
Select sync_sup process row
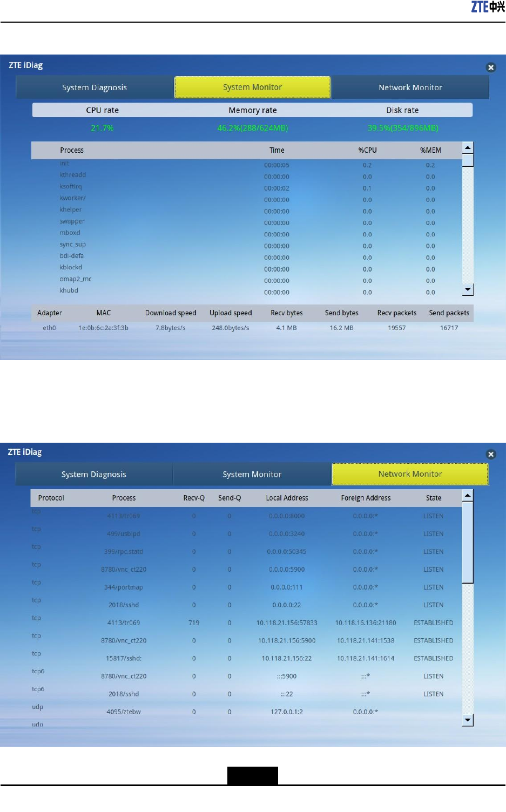tap(247, 246)
